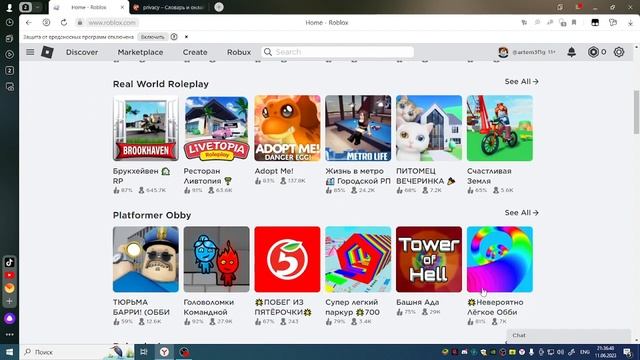Open the Счастливая Земля thumbnail
The image size is (640, 360).
click(500, 128)
